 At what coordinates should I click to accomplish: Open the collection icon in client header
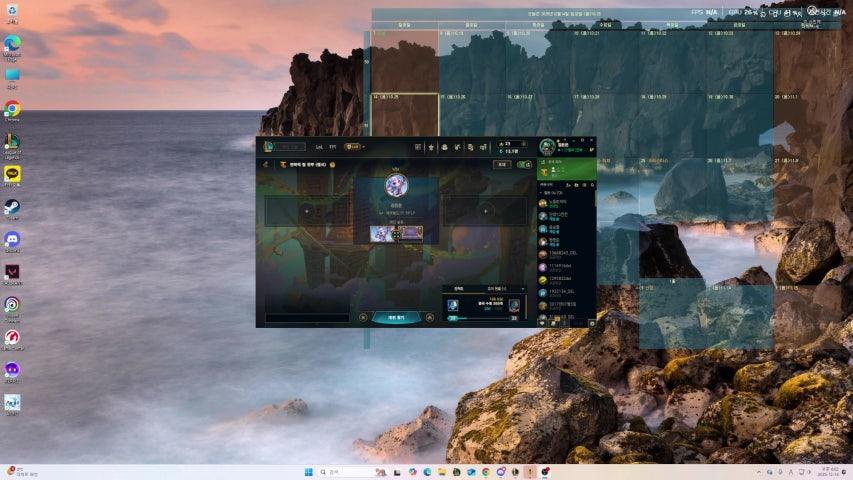point(470,147)
